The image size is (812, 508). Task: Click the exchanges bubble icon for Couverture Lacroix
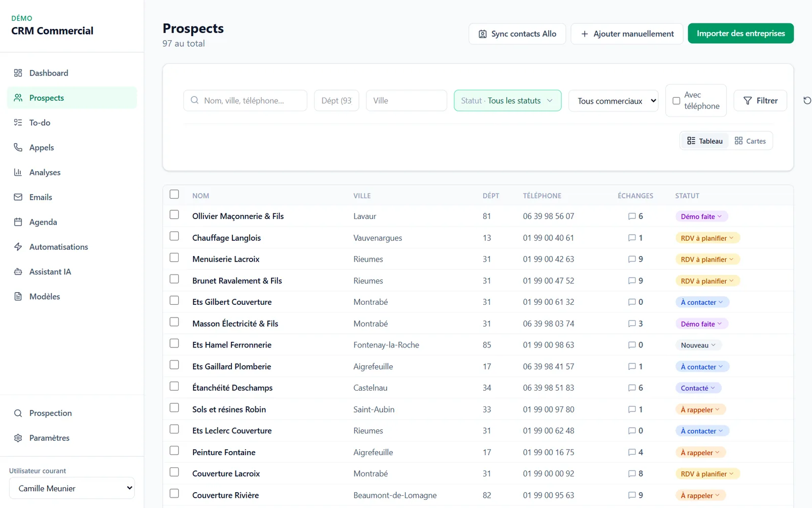(x=632, y=474)
